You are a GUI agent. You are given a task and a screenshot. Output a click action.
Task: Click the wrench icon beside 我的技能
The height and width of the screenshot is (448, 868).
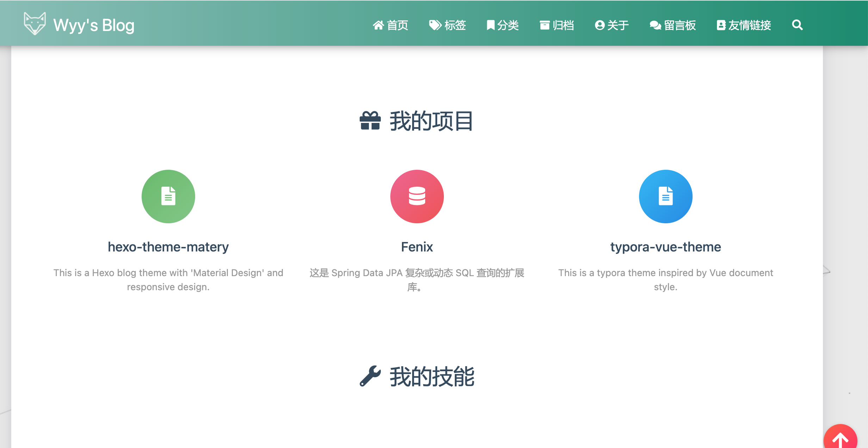coord(370,376)
